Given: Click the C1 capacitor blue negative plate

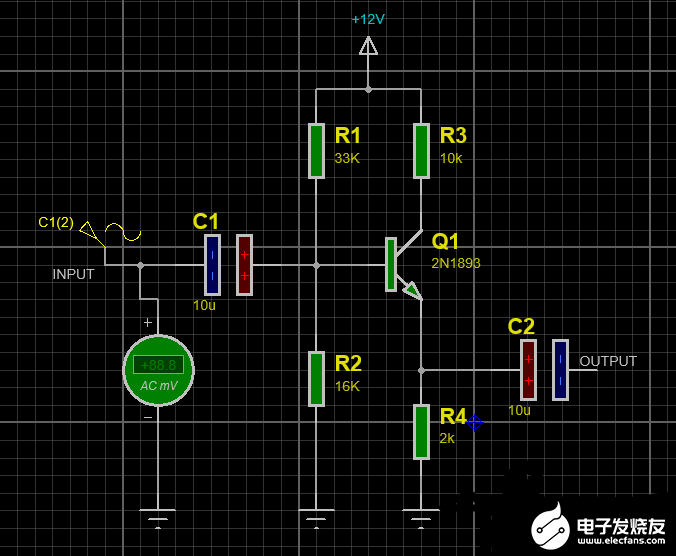Looking at the screenshot, I should 212,265.
